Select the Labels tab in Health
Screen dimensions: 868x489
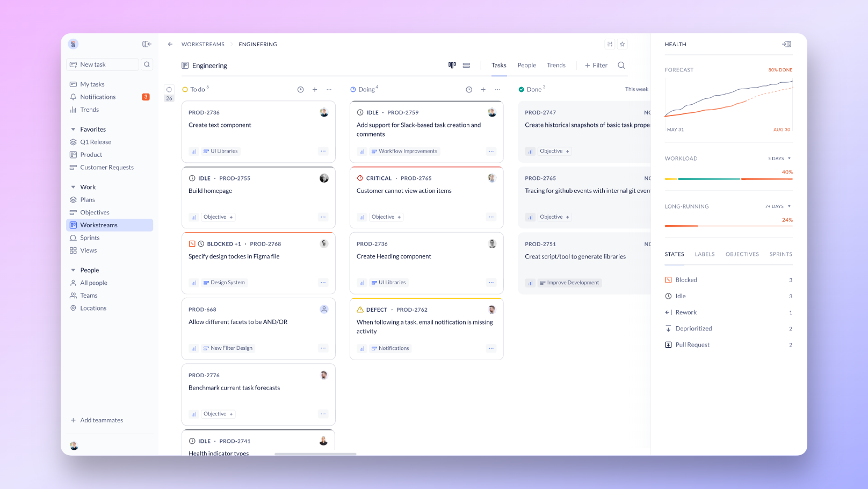[705, 254]
